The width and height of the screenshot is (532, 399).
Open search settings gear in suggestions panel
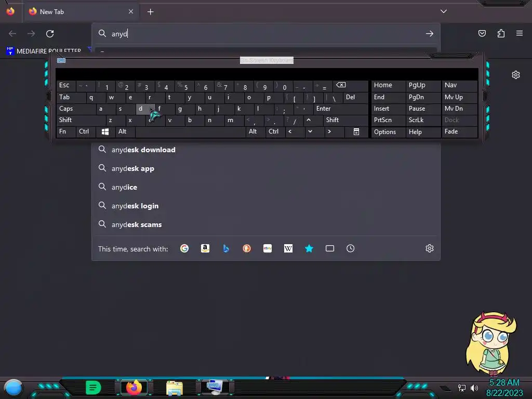click(x=430, y=248)
